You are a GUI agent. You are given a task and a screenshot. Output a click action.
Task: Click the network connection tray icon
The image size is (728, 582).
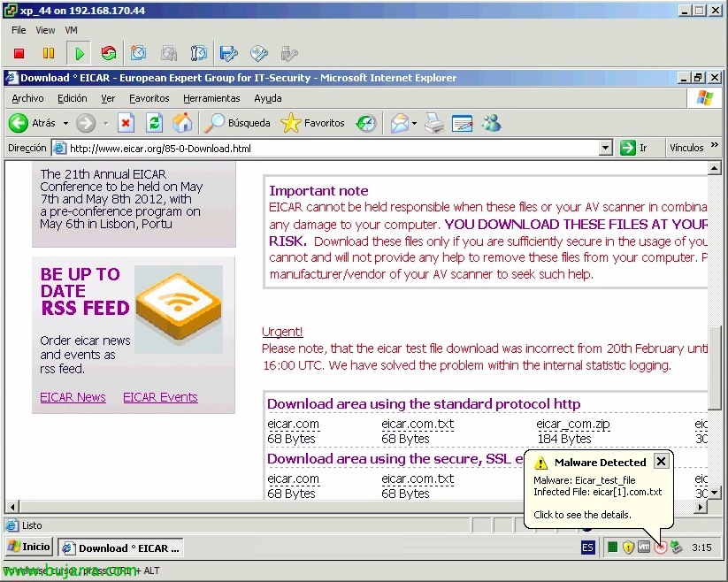[x=677, y=548]
